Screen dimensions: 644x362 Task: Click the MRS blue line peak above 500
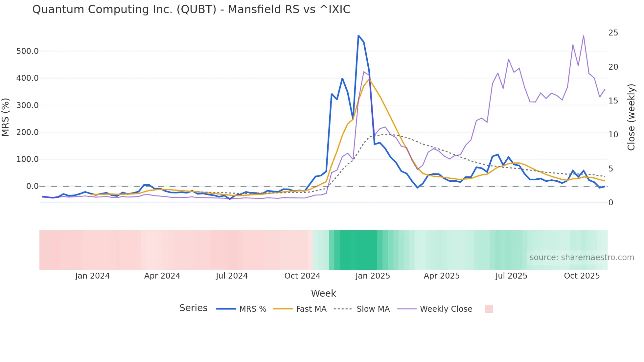(358, 35)
